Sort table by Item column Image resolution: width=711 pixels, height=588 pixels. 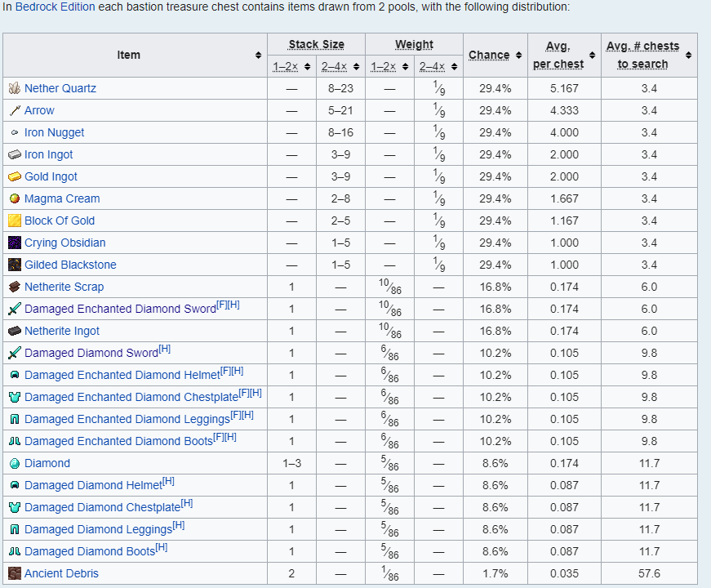coord(258,56)
